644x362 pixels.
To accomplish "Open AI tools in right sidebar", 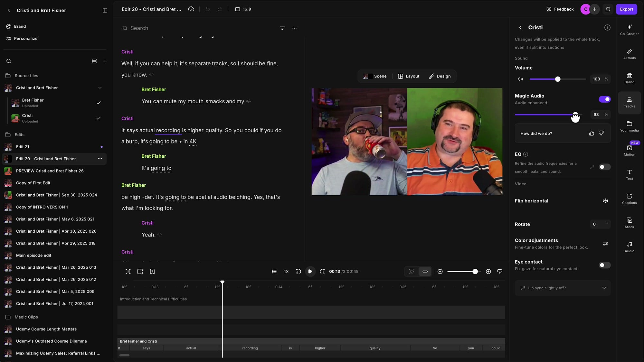I will 629,54.
